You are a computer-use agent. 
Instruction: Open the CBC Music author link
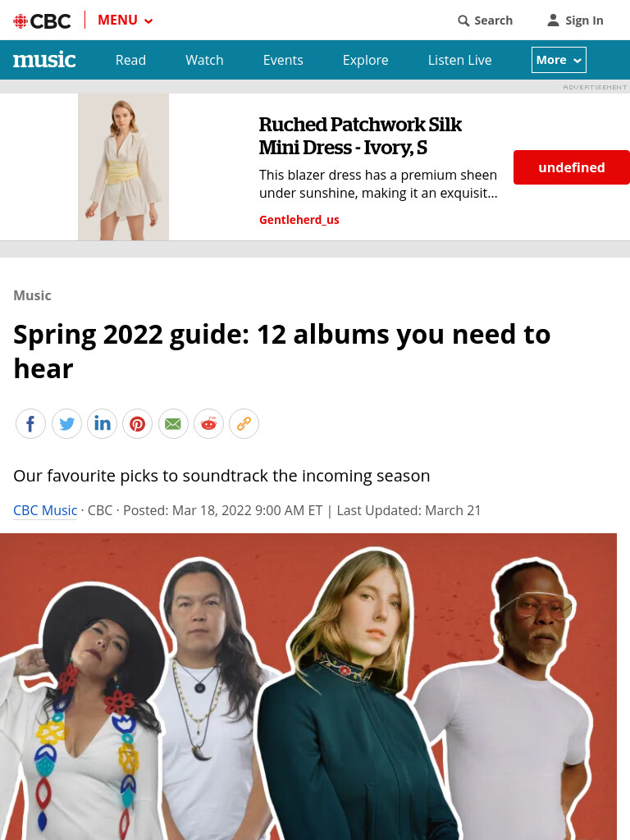(x=45, y=510)
